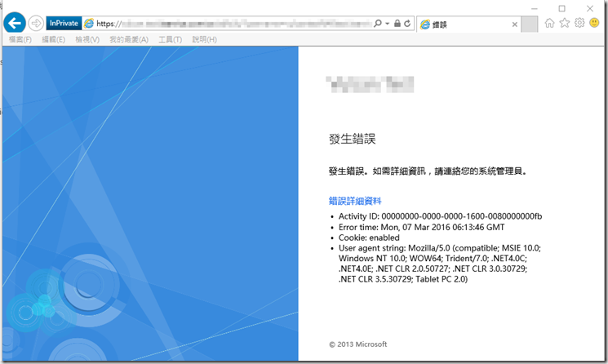Toggle the 錯誤詳細資料 details link
The image size is (608, 364).
[x=355, y=201]
